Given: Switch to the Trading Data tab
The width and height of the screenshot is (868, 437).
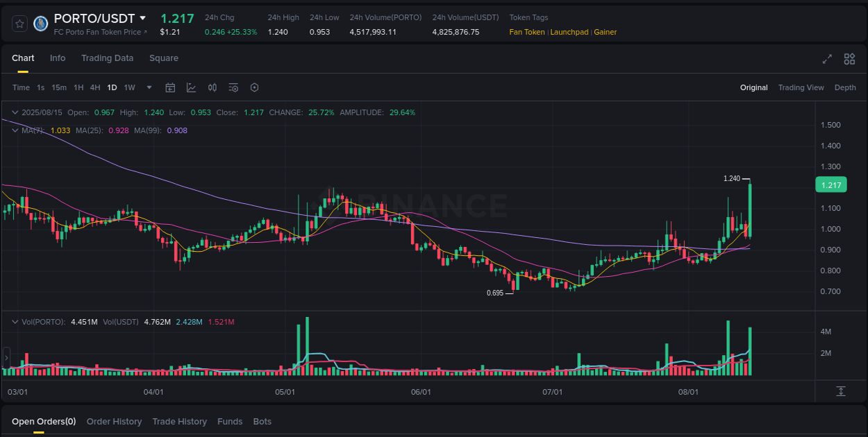Looking at the screenshot, I should coord(107,58).
